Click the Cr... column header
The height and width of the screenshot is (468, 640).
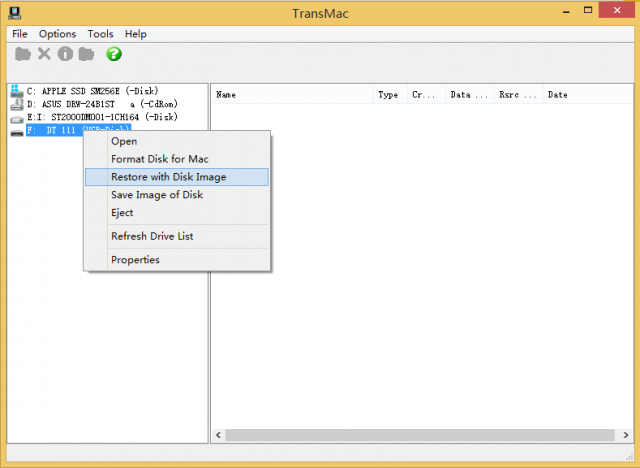click(x=426, y=95)
